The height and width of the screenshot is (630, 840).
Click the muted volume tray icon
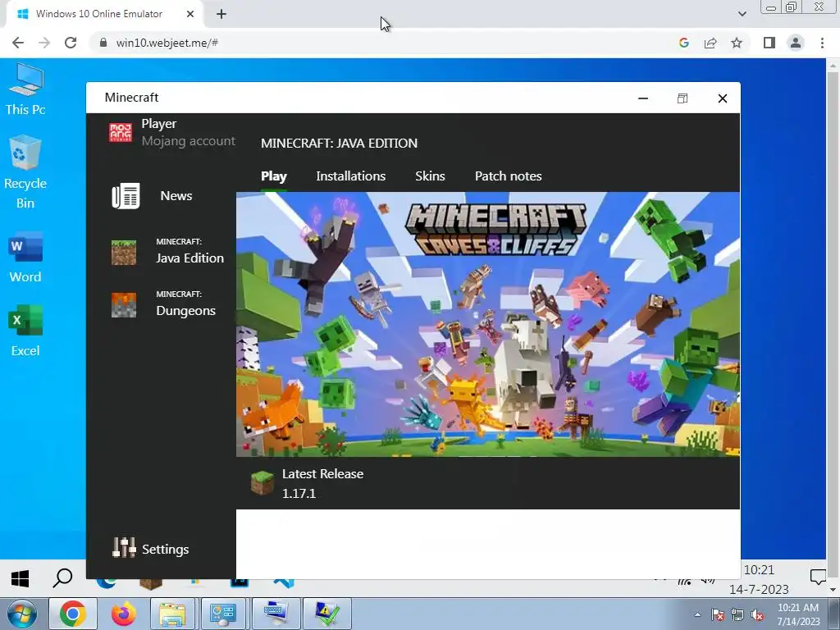coord(757,615)
